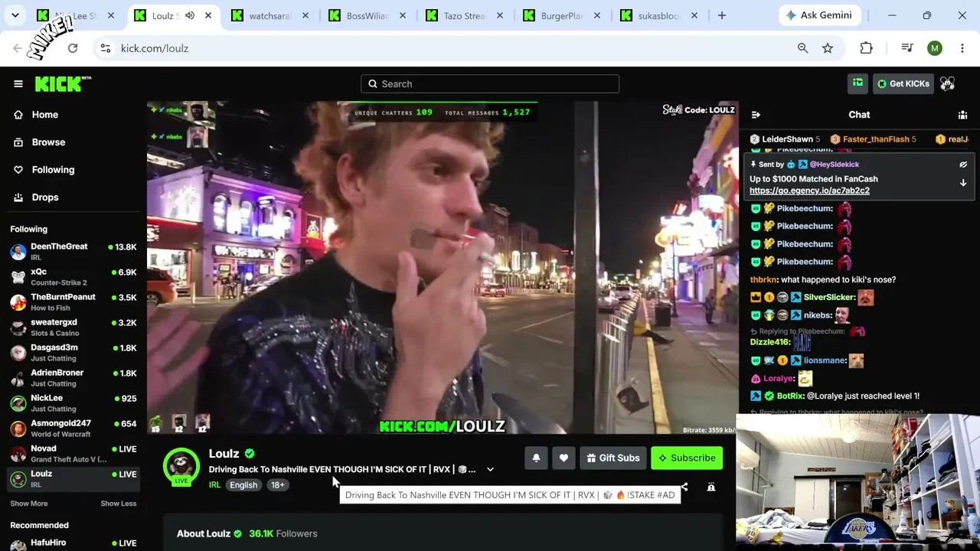View site information icon in address bar
The image size is (980, 551).
pos(106,48)
